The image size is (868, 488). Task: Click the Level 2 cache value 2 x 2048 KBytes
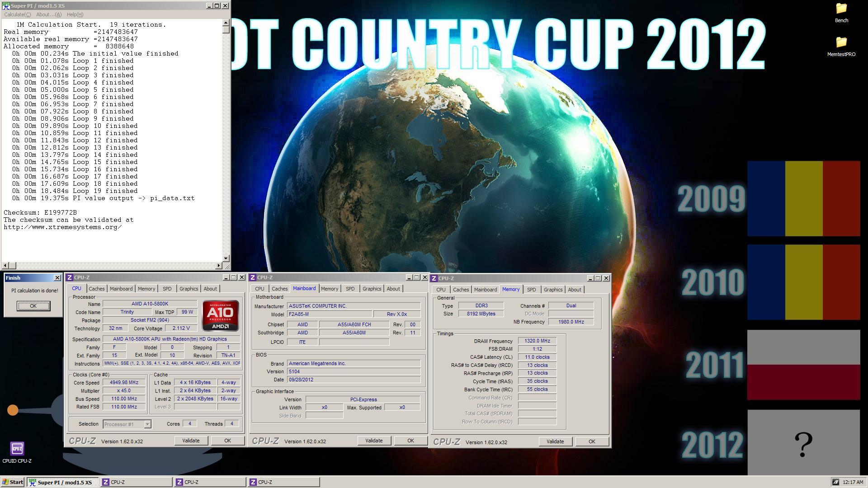point(195,399)
